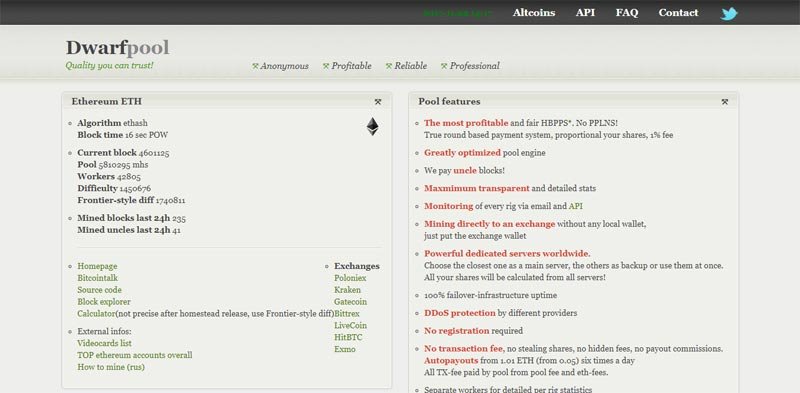This screenshot has height=393, width=800.
Task: Open the Videocards list link
Action: (104, 343)
